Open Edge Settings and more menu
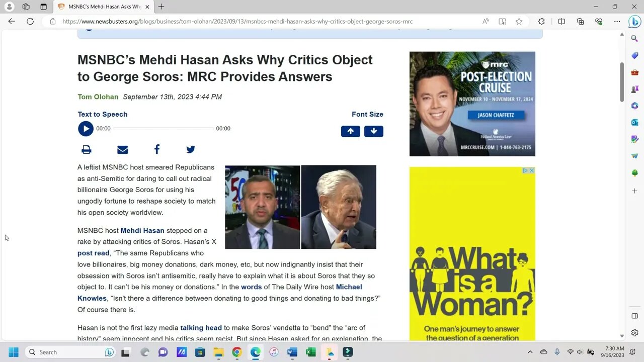644x362 pixels. click(617, 22)
